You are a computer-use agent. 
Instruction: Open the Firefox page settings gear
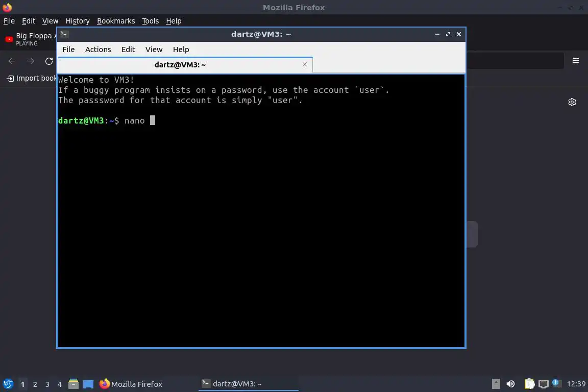pos(572,102)
